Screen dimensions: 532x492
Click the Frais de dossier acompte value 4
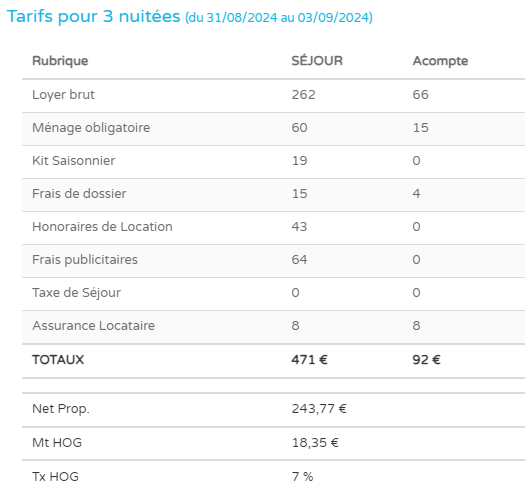coord(416,193)
